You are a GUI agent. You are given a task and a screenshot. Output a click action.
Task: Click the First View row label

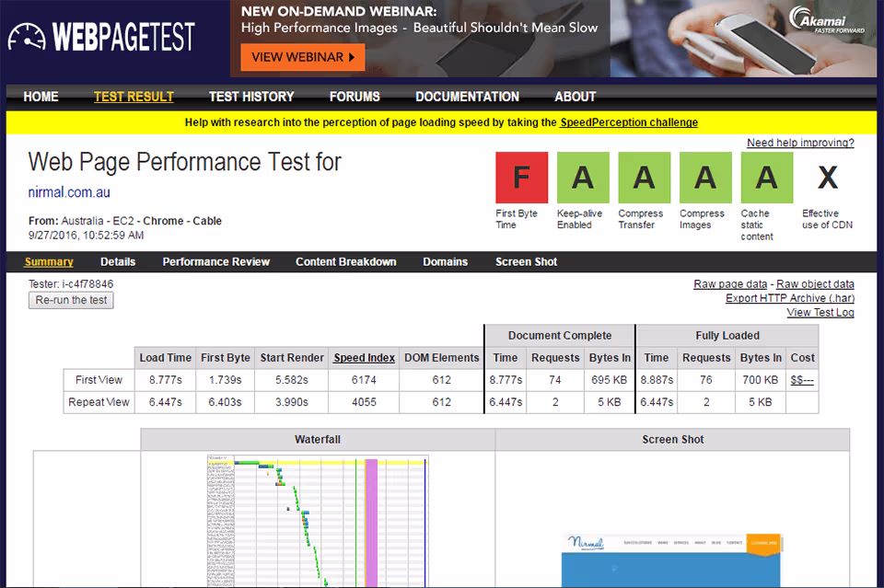(x=99, y=380)
